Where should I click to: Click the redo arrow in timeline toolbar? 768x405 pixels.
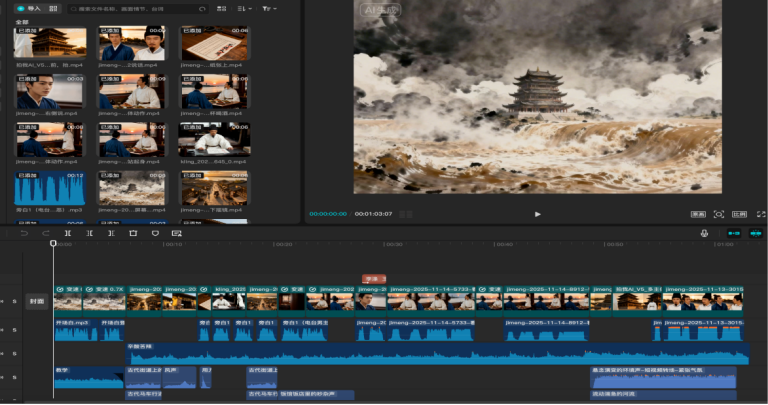(46, 233)
